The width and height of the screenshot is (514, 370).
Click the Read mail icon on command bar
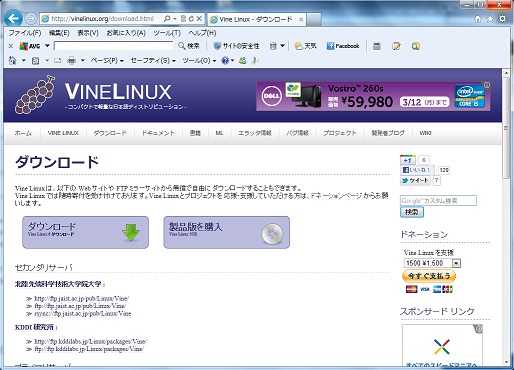pos(58,61)
